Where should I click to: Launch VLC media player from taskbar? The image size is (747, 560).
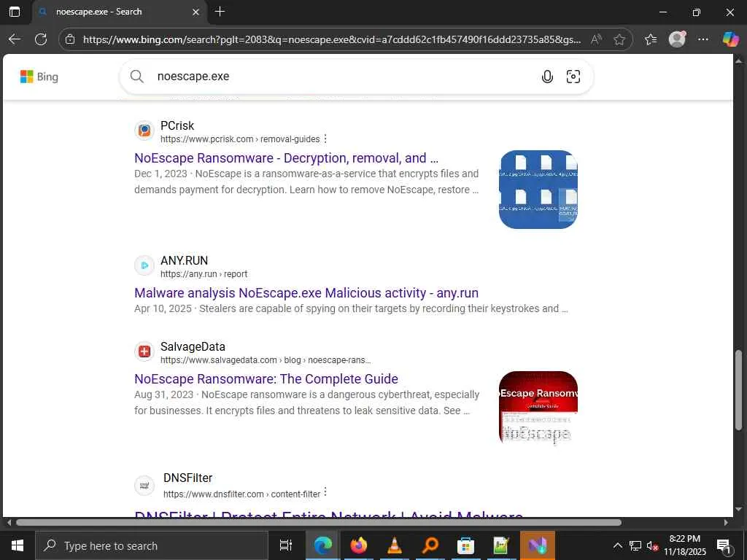point(395,545)
